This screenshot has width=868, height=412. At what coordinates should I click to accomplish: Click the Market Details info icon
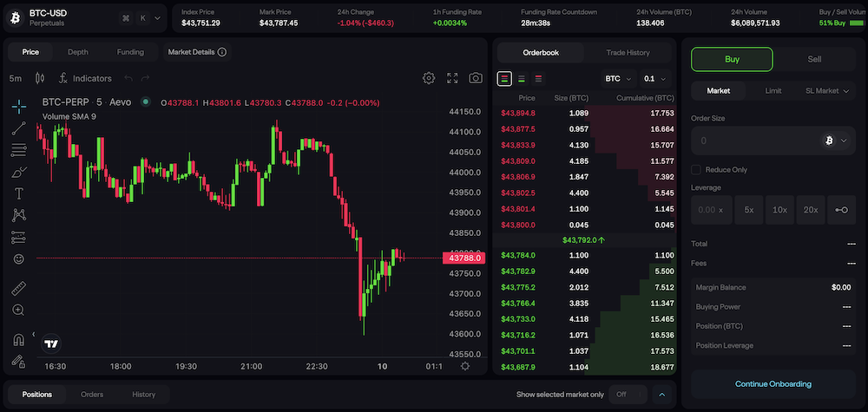pyautogui.click(x=222, y=52)
